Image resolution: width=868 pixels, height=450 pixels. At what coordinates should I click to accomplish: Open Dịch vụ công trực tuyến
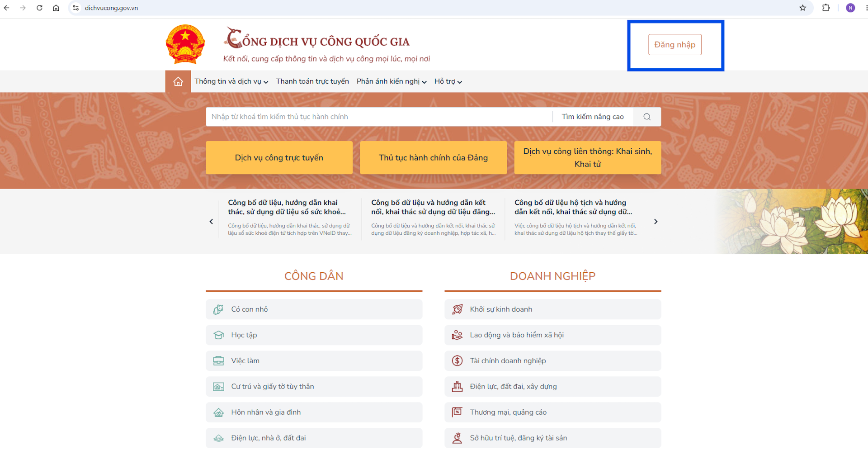(279, 158)
